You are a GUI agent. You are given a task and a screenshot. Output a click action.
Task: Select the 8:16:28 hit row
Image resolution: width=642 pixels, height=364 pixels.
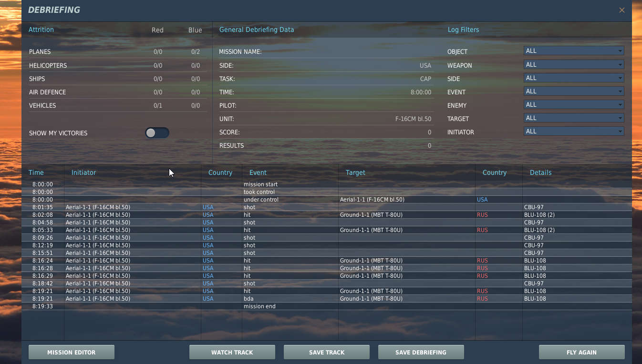(x=327, y=268)
